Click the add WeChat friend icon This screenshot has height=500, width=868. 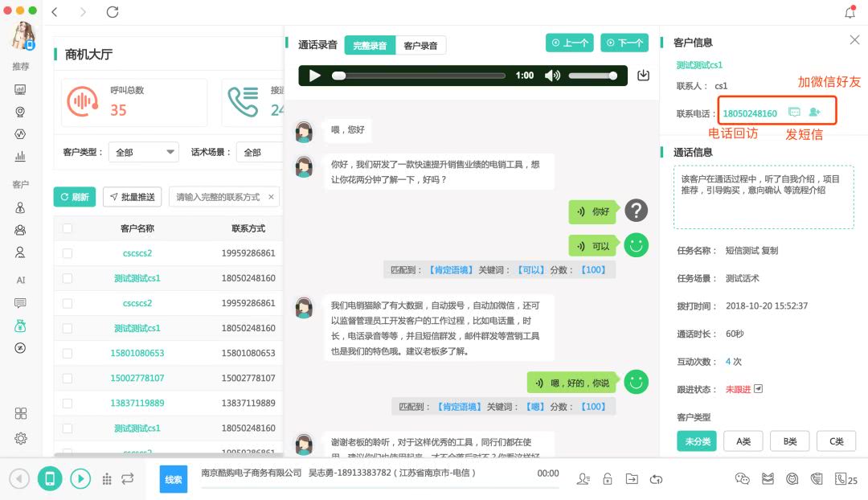pyautogui.click(x=814, y=111)
